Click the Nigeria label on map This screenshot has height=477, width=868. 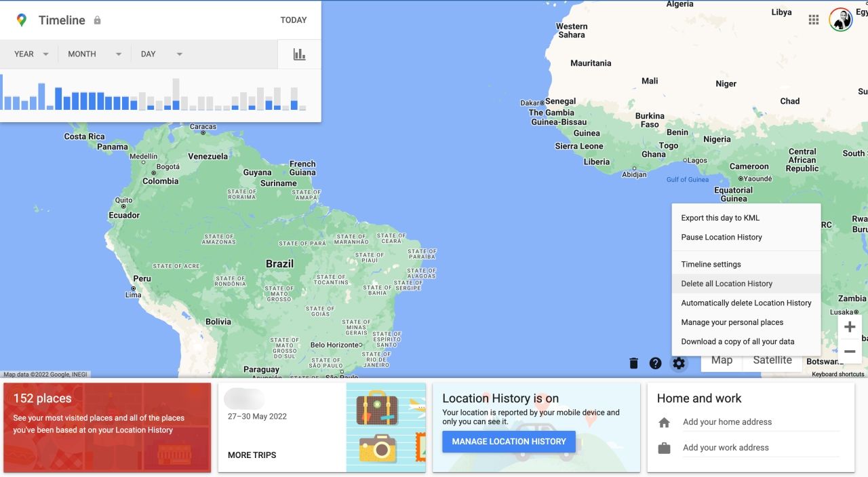[717, 139]
